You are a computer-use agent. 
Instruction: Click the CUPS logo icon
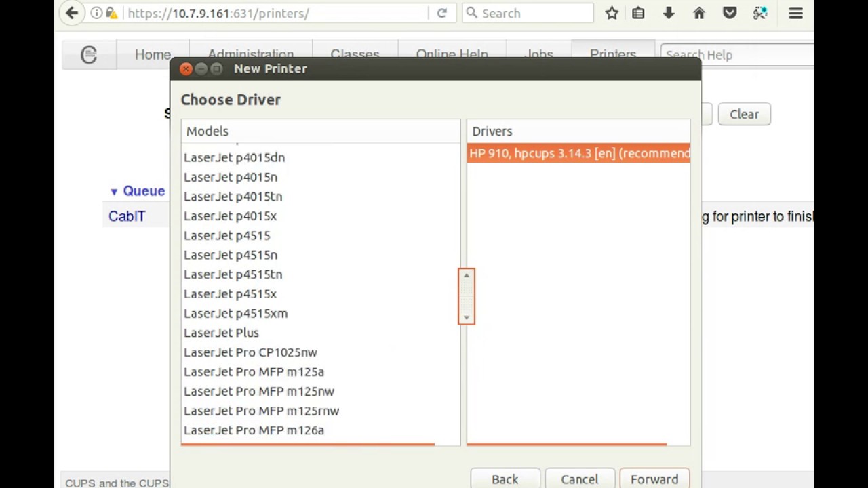[89, 55]
